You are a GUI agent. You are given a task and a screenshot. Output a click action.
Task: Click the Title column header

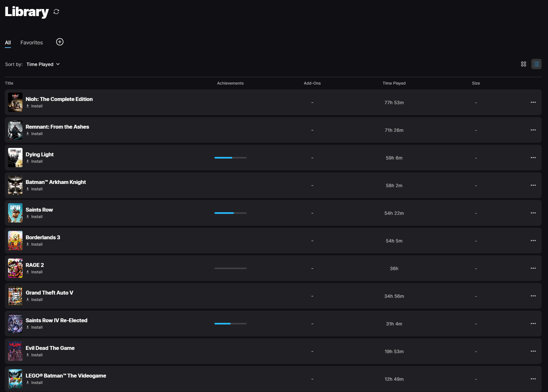point(9,83)
